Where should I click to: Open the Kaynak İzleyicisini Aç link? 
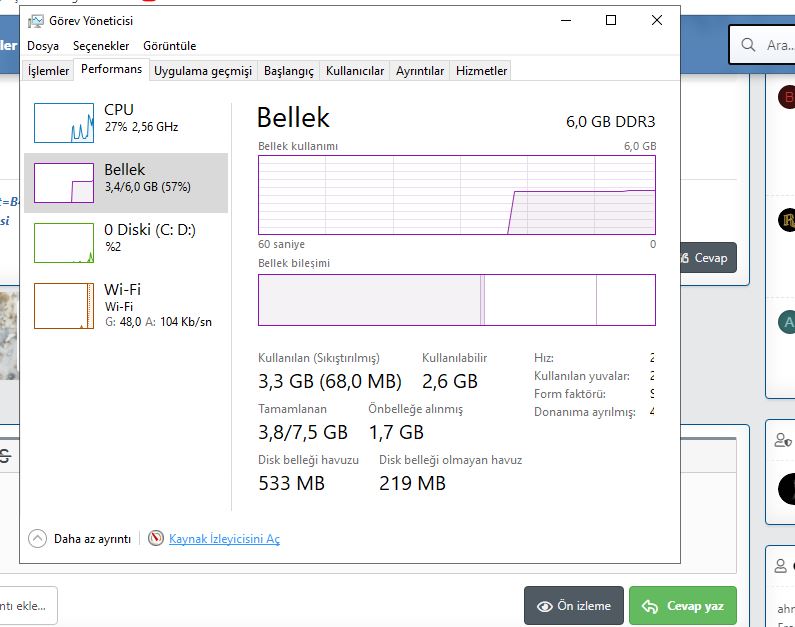click(224, 539)
